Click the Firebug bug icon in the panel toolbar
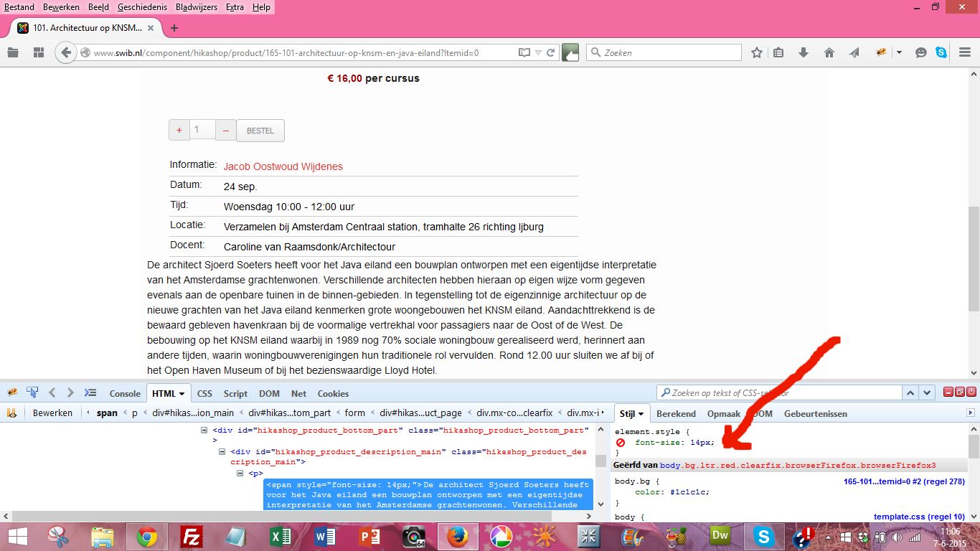This screenshot has height=551, width=980. [12, 393]
